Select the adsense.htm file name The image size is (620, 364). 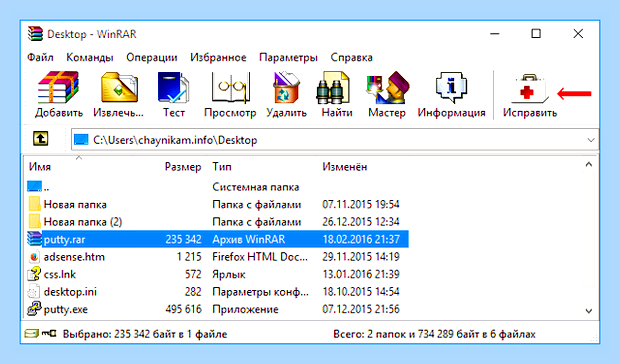coord(74,257)
